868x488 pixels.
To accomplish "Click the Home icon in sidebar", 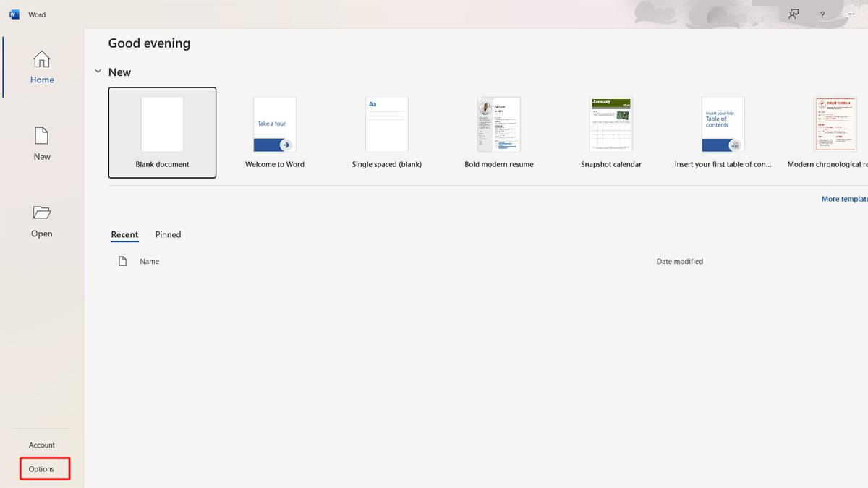I will point(42,59).
